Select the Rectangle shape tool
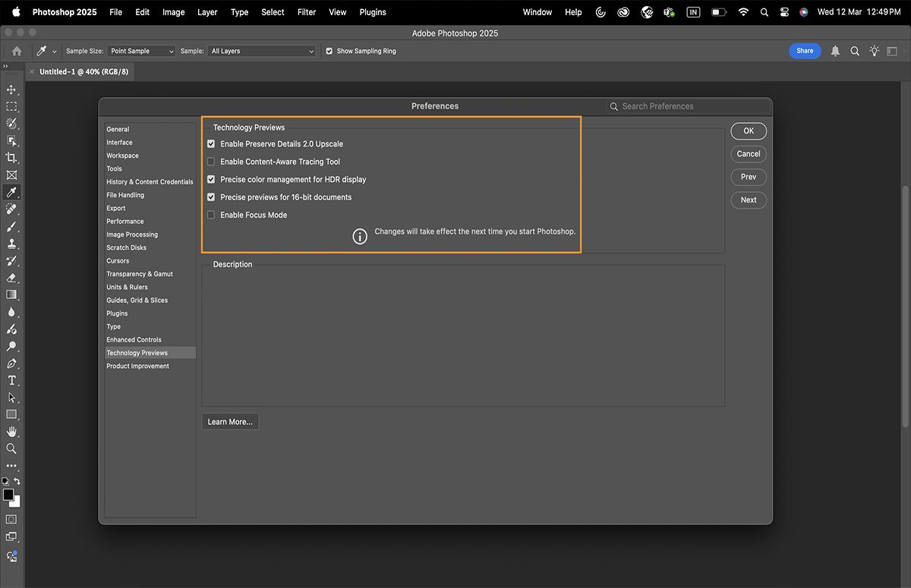Image resolution: width=911 pixels, height=588 pixels. tap(11, 414)
